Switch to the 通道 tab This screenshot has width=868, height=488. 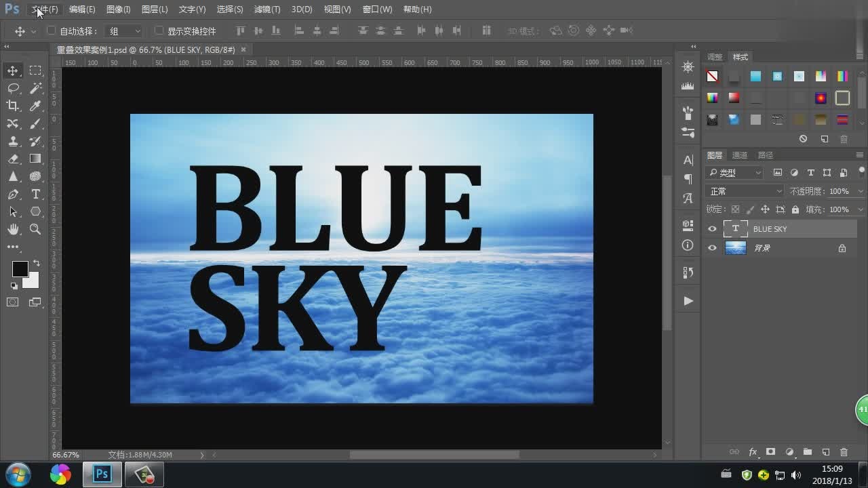(740, 155)
